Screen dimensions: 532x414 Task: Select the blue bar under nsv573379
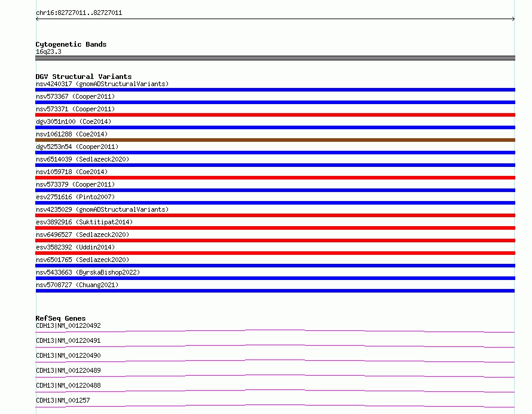[x=275, y=190]
